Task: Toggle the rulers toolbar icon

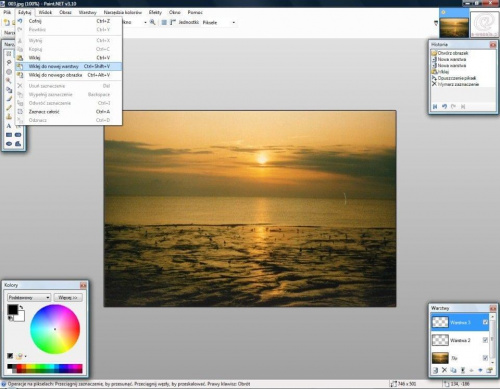Action: coord(173,22)
